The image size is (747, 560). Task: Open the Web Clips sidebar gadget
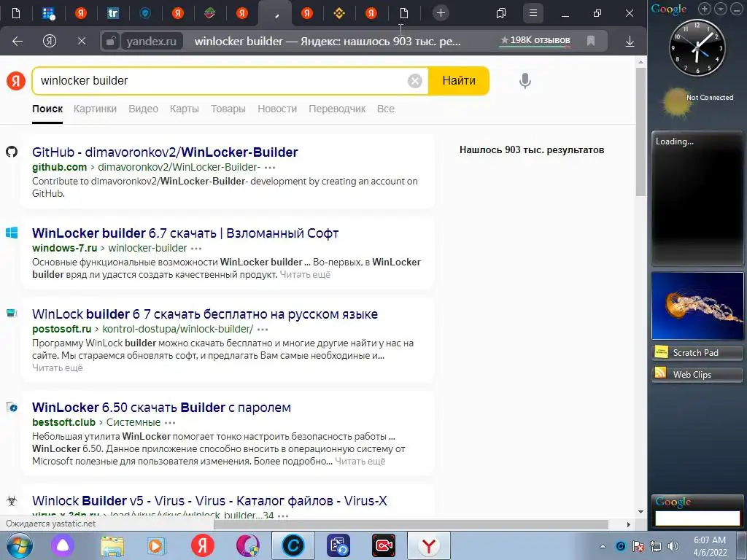click(697, 374)
